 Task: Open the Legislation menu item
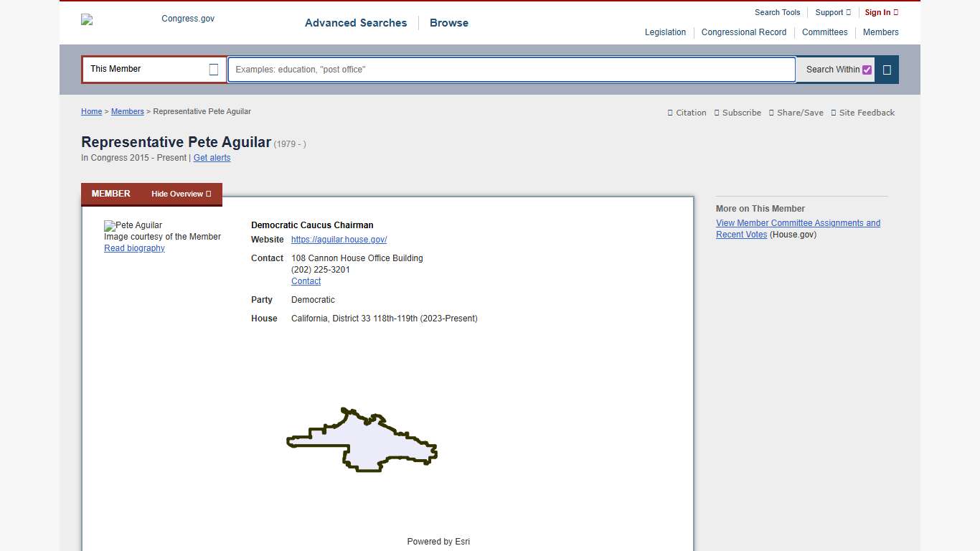click(x=665, y=32)
